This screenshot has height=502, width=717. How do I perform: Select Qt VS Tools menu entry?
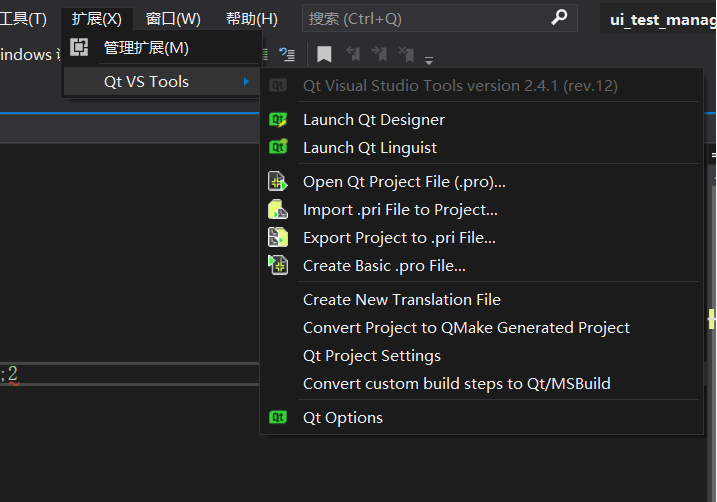pos(161,81)
